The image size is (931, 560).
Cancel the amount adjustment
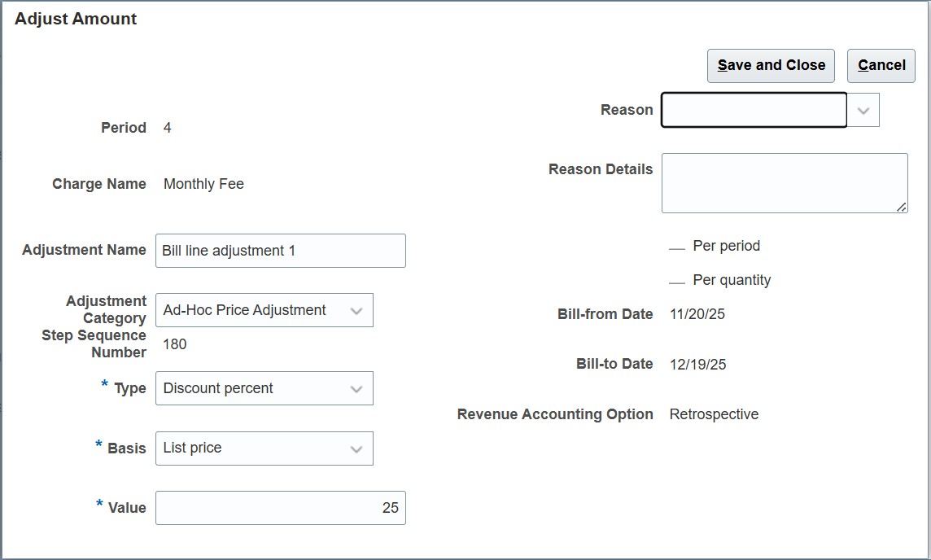tap(881, 65)
